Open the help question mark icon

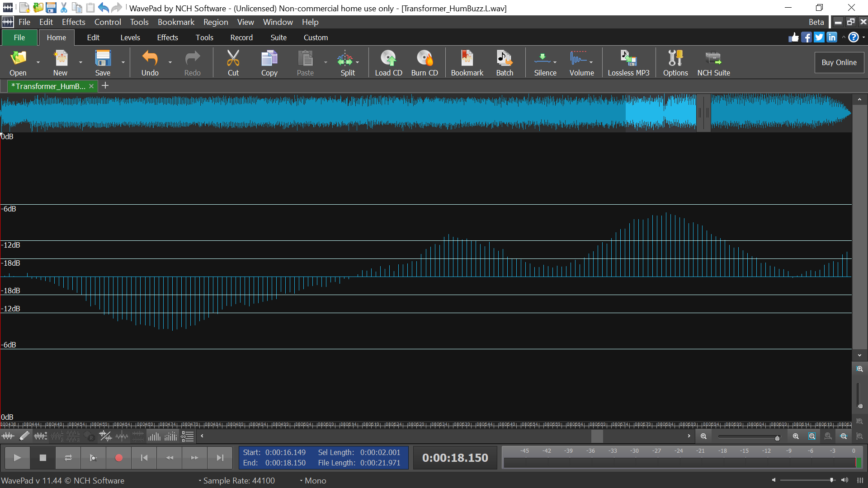coord(853,38)
